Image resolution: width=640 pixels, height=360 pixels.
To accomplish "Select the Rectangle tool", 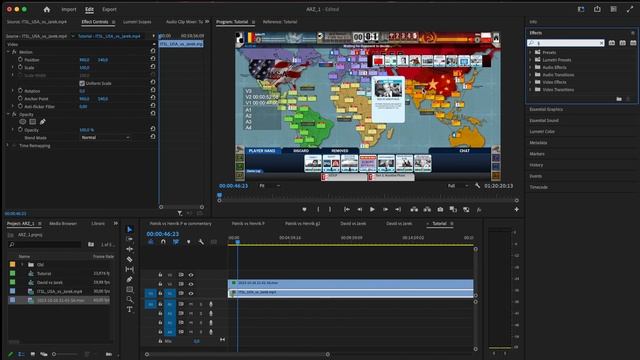I will (130, 289).
